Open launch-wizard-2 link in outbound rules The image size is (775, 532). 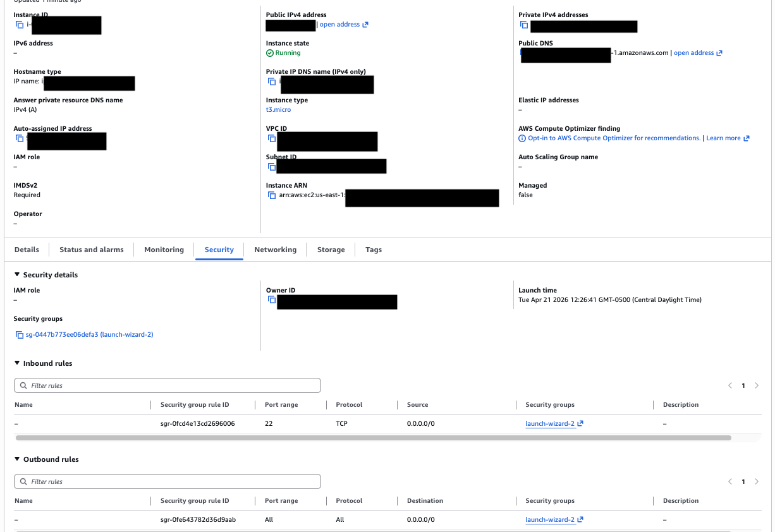coord(550,520)
